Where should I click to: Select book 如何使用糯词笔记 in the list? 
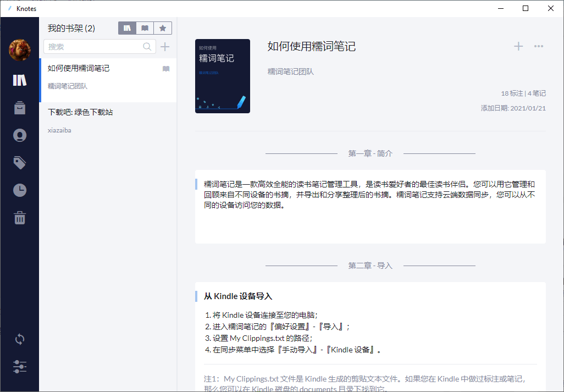coord(108,80)
